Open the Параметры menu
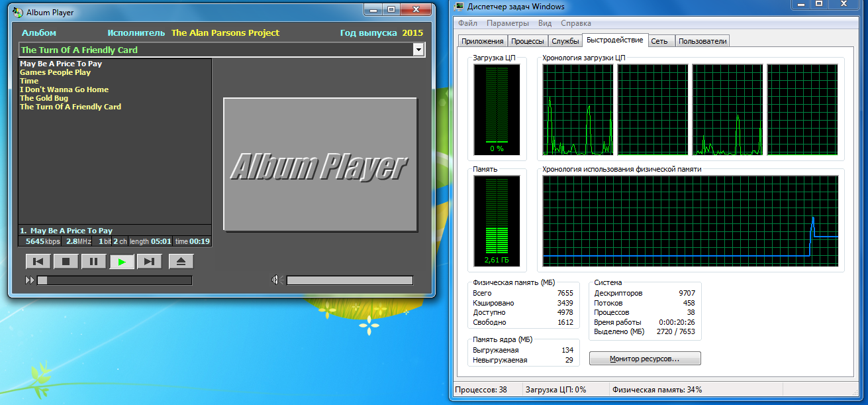 pyautogui.click(x=508, y=23)
